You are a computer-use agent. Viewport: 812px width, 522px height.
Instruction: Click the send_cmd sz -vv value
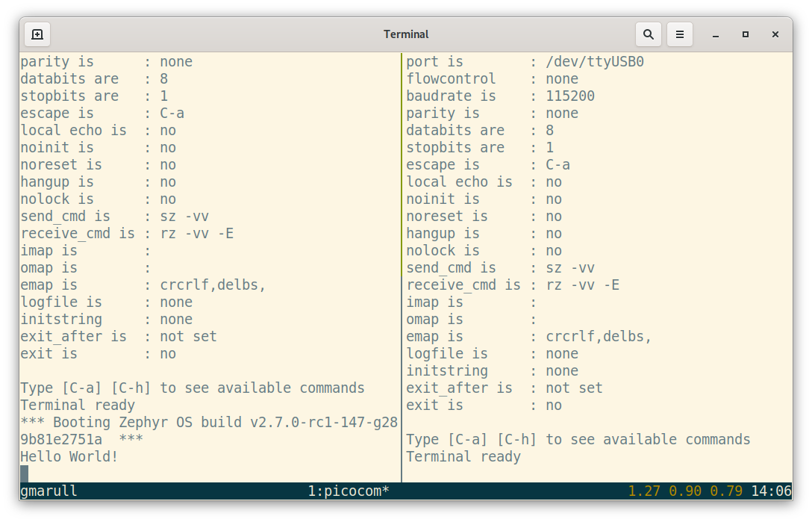[186, 216]
